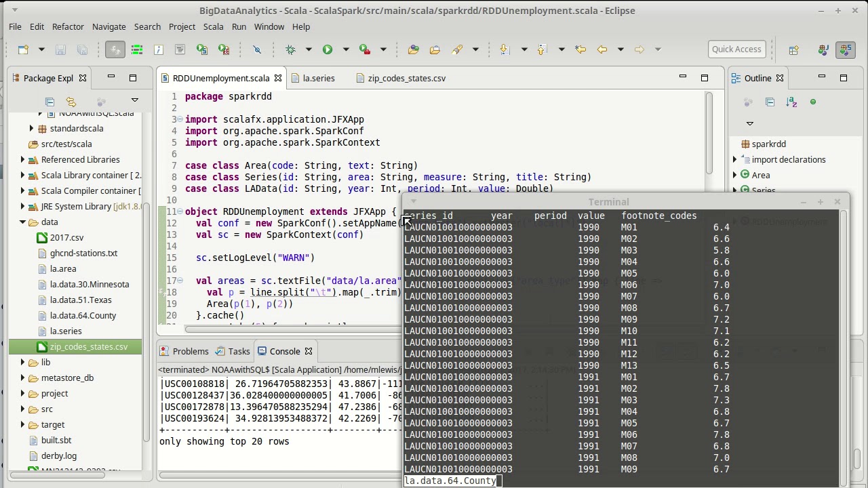Open the Debug configurations dropdown arrow
Viewport: 868px width, 488px height.
click(x=308, y=49)
